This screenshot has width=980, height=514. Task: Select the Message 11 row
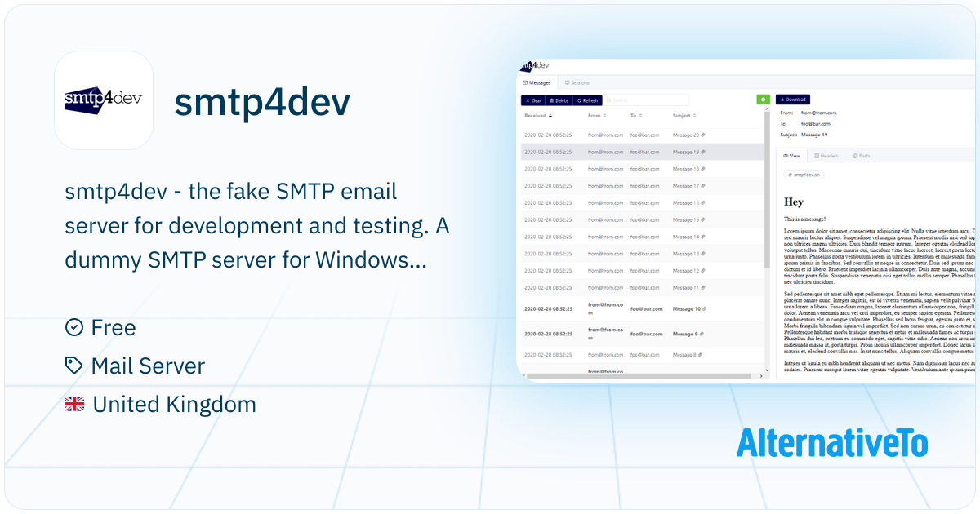644,287
